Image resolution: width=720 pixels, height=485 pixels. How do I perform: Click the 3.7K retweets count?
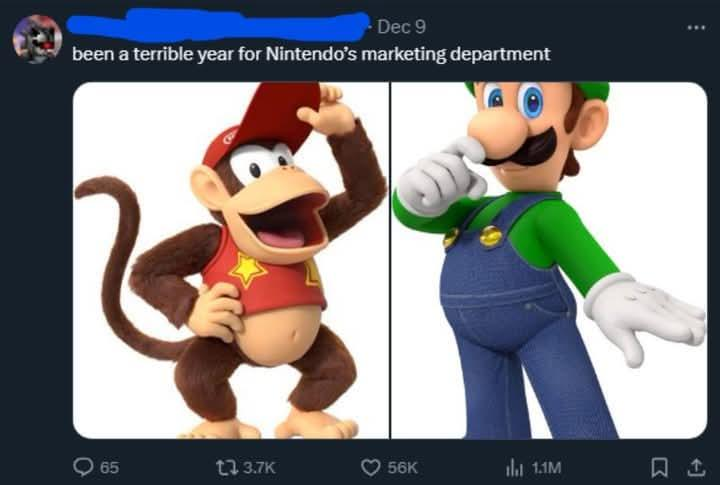click(259, 468)
